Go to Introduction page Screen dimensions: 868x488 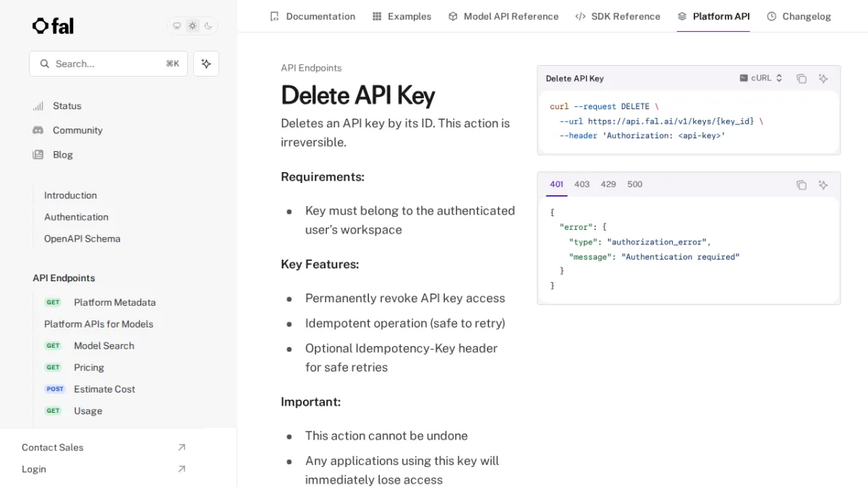pos(70,195)
